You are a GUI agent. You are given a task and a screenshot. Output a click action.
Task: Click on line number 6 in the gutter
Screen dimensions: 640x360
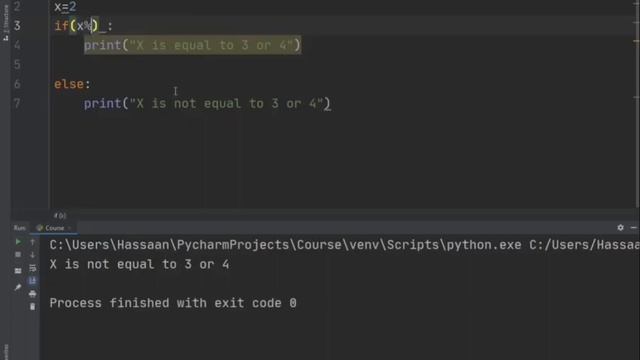[17, 84]
